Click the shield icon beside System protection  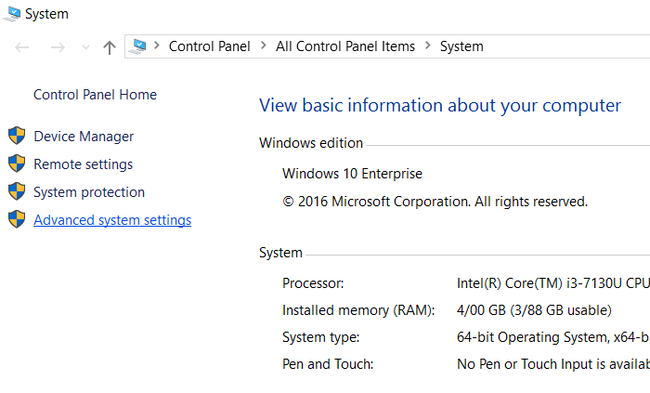[x=17, y=191]
